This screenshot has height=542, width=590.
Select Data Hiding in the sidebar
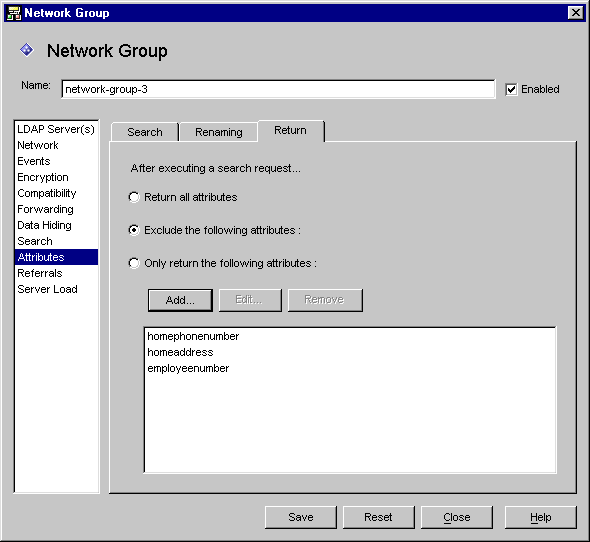(x=56, y=225)
